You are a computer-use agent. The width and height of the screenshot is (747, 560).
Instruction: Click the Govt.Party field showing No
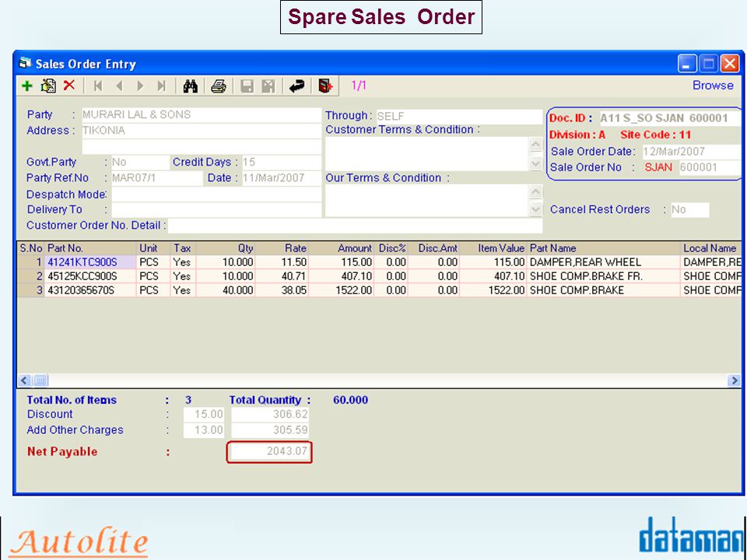coord(140,163)
